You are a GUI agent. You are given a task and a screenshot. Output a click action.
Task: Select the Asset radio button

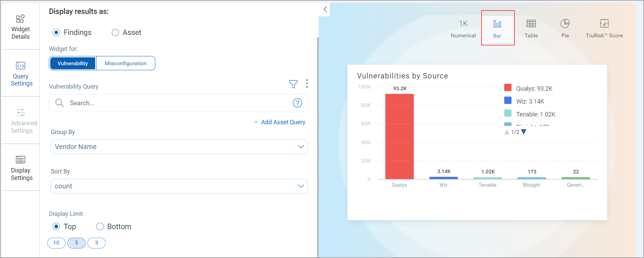click(116, 33)
